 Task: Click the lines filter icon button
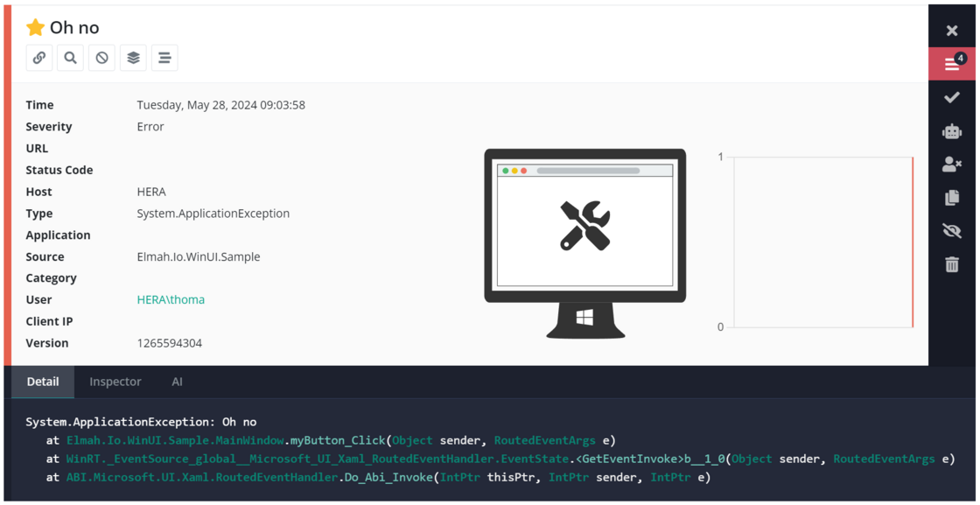click(164, 58)
